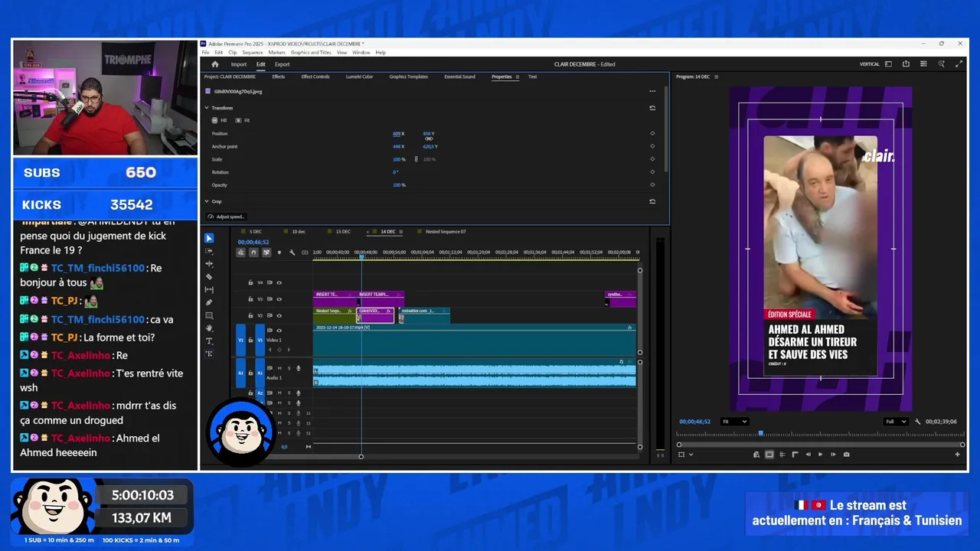Hide track V2 output eye
The image size is (980, 551).
(x=279, y=315)
